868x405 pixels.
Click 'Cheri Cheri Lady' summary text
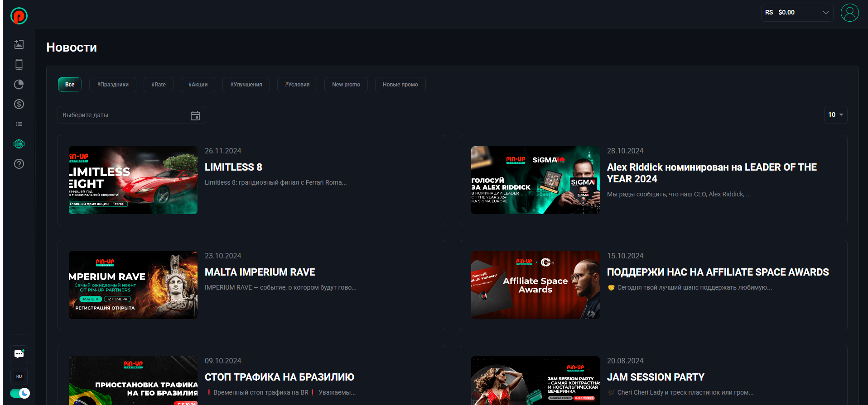680,393
